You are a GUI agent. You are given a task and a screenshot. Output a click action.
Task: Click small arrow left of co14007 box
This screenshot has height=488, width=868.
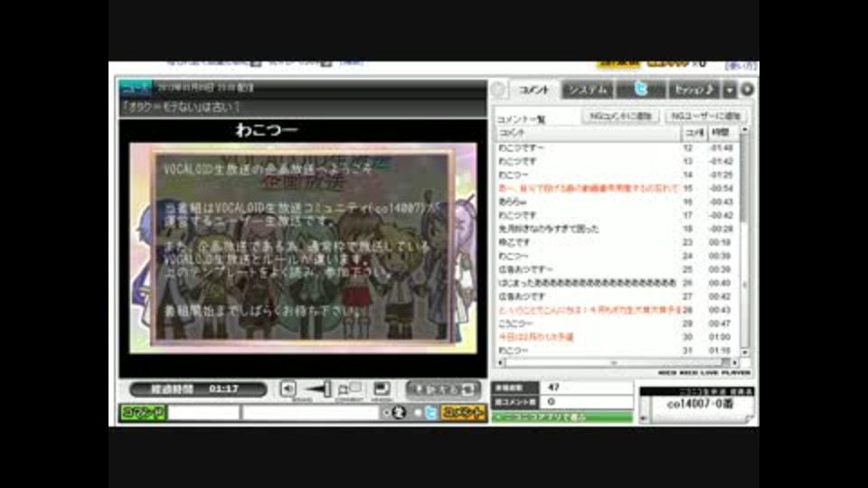[644, 418]
